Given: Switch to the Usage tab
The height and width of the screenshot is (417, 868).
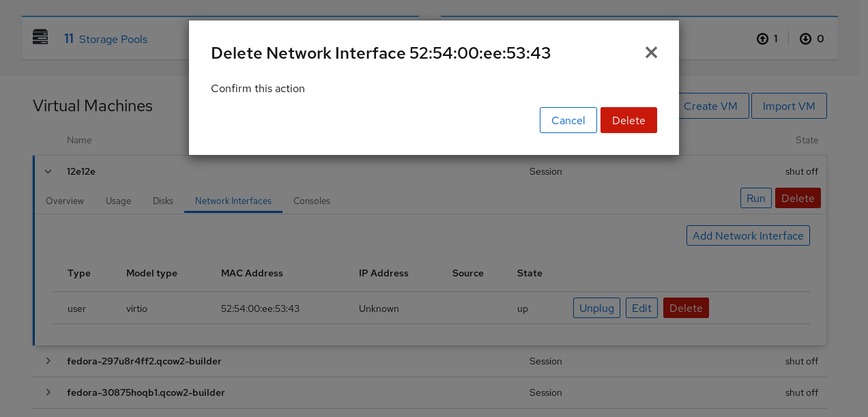Looking at the screenshot, I should click(x=118, y=201).
